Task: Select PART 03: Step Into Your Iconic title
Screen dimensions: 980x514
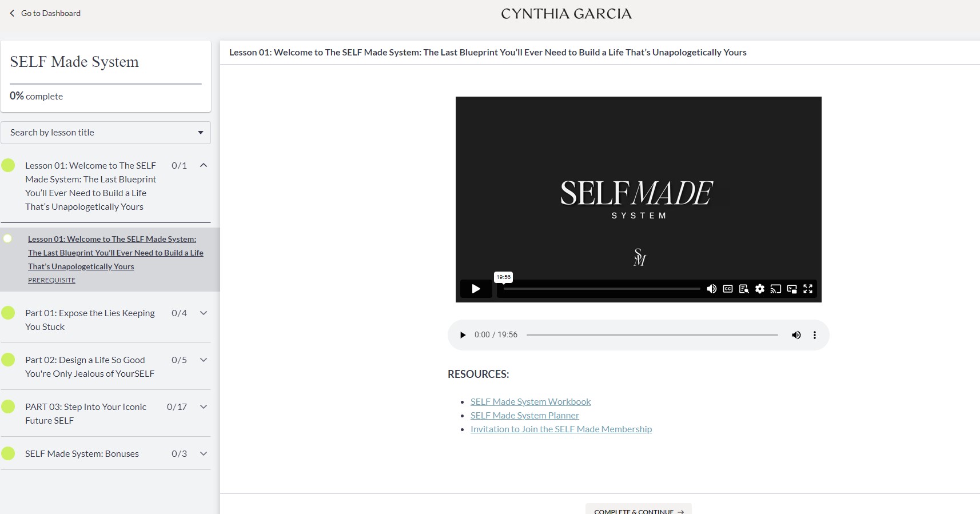Action: (86, 413)
